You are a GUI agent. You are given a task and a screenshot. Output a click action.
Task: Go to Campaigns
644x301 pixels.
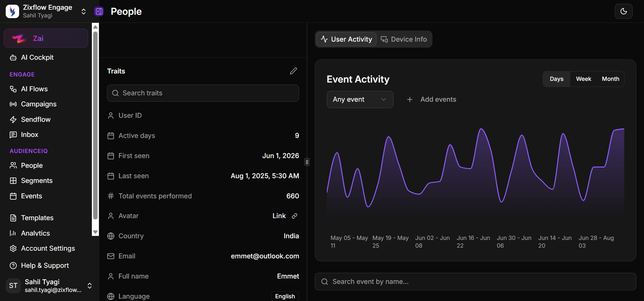pos(39,104)
